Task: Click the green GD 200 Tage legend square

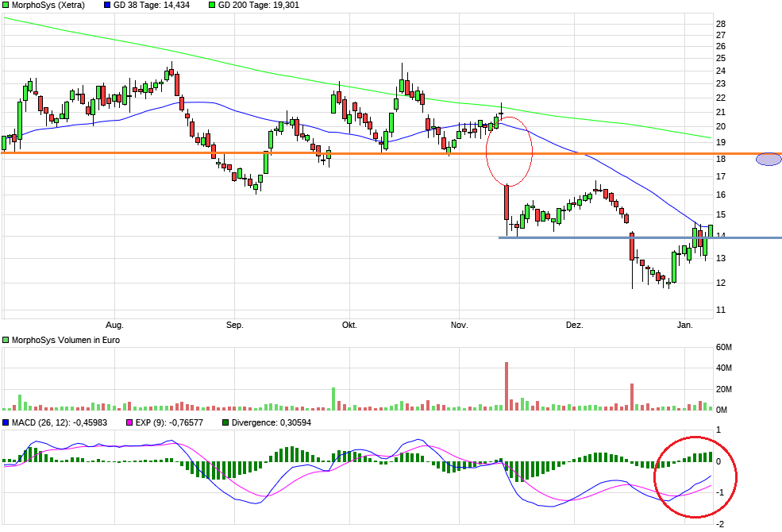Action: 212,5
